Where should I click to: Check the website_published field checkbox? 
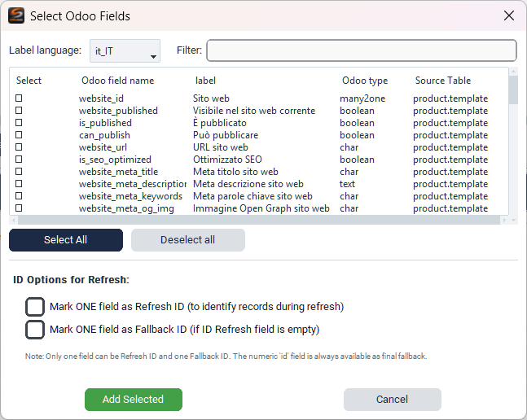click(19, 110)
